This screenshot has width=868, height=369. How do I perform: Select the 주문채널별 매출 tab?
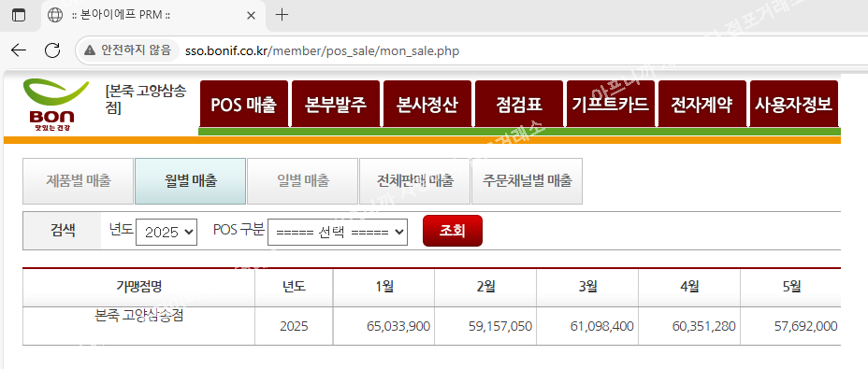527,181
